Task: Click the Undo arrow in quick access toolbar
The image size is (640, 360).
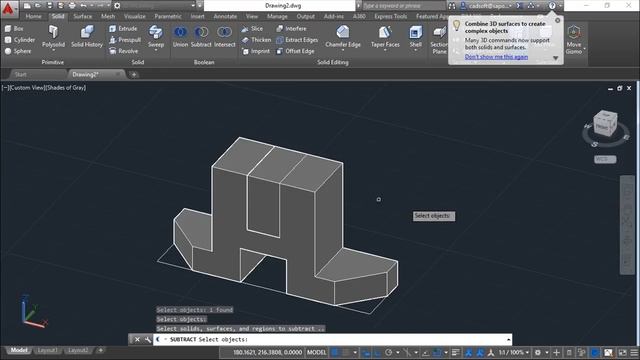Action: [x=83, y=6]
